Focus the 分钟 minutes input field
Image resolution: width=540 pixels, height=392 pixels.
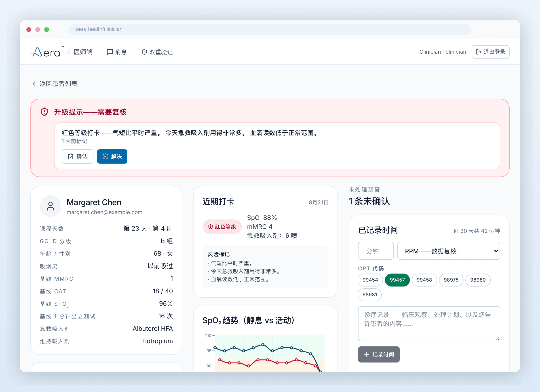coord(376,251)
